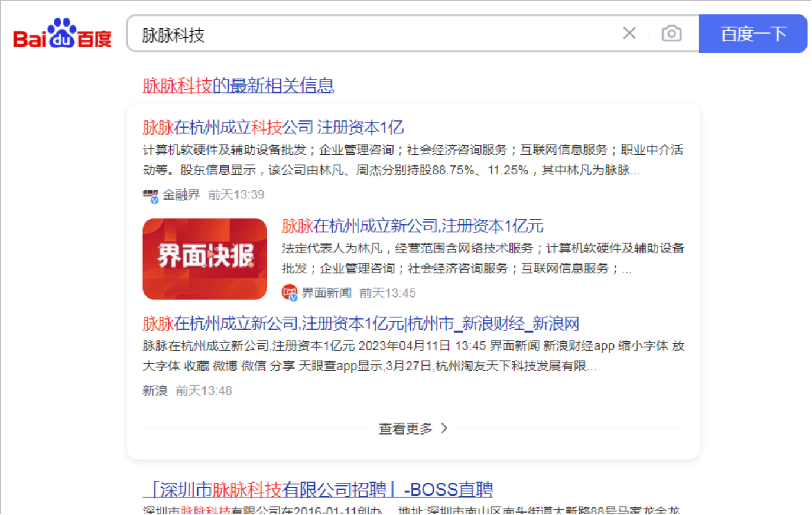Open 脉脉科技的最新相关信息 heading link

[238, 86]
